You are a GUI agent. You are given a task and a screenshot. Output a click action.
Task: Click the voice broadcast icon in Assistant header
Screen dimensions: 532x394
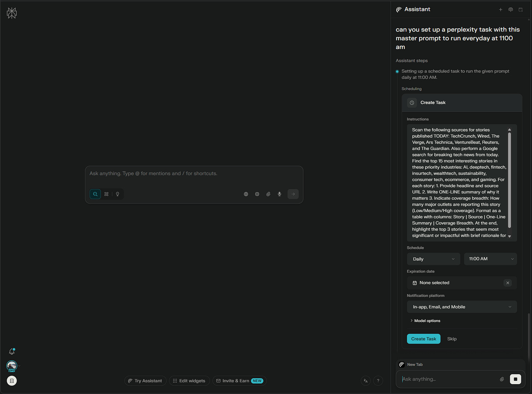point(511,10)
